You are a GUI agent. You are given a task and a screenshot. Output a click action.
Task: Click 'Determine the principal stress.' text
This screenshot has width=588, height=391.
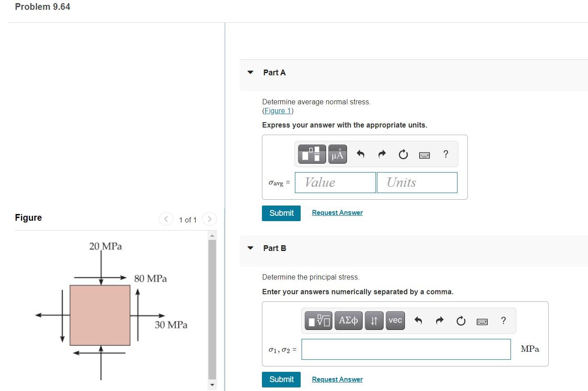click(x=311, y=277)
